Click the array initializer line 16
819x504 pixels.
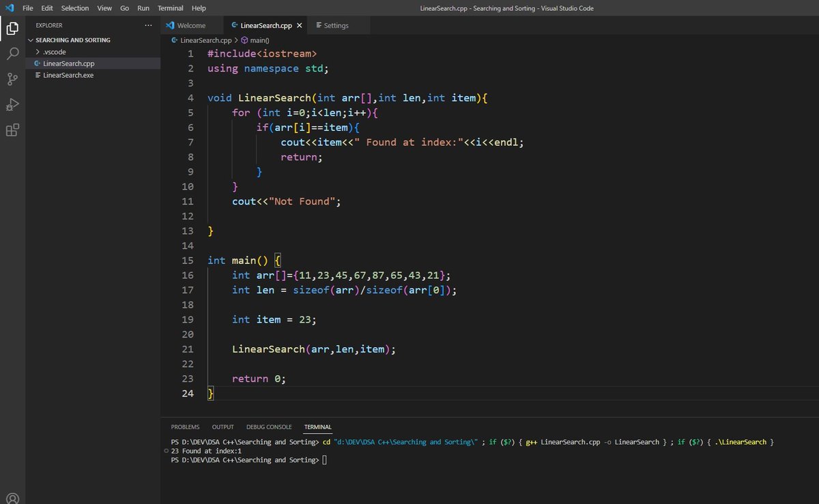(341, 275)
